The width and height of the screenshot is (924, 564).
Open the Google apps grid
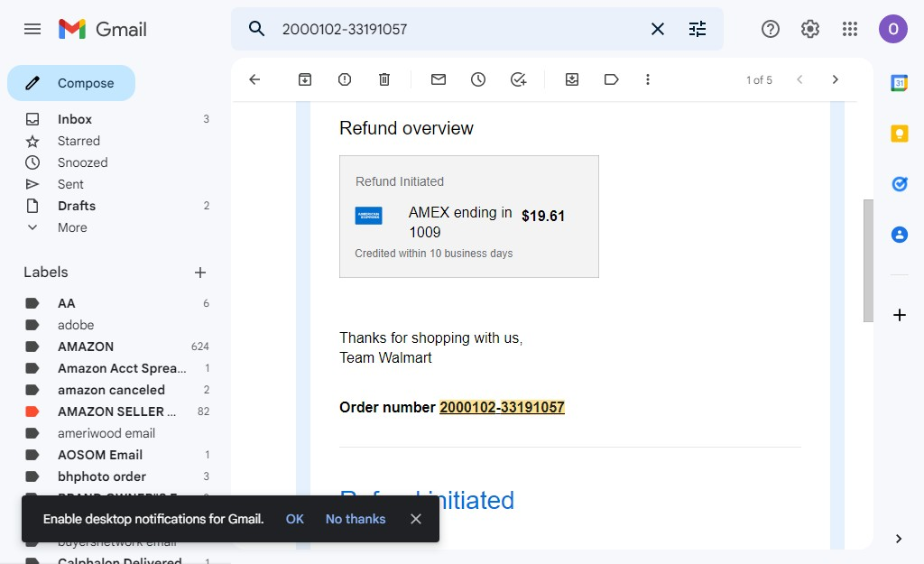pyautogui.click(x=850, y=29)
